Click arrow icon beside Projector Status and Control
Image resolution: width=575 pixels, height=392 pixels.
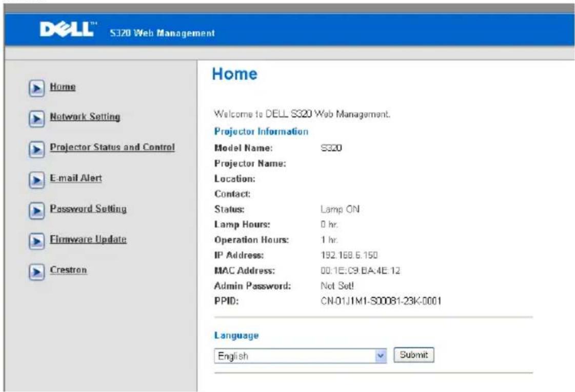[x=36, y=150]
